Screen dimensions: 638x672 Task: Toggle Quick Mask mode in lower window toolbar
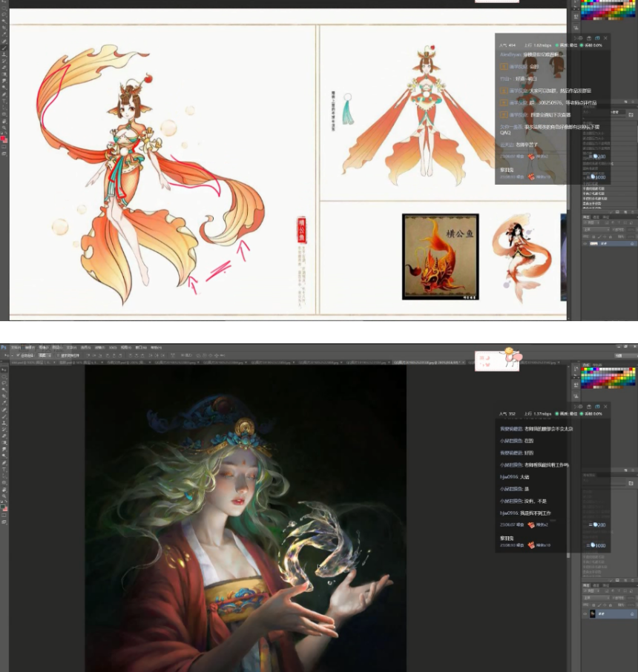[x=4, y=515]
